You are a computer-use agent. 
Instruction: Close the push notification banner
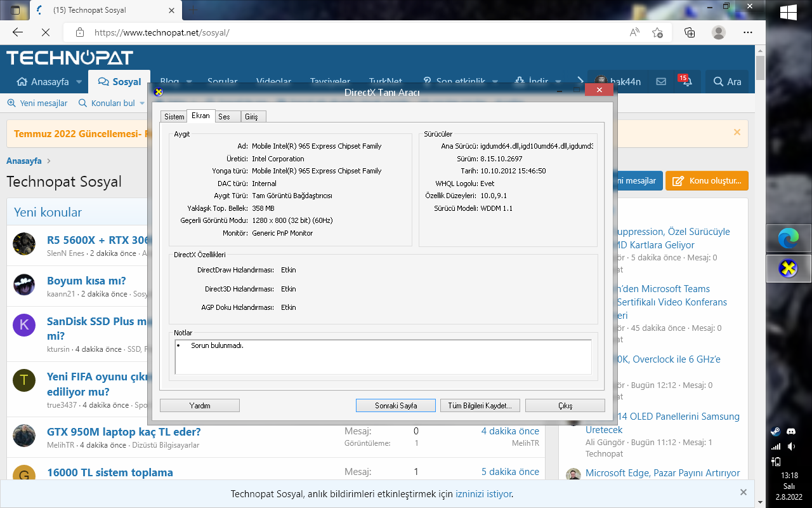[743, 492]
